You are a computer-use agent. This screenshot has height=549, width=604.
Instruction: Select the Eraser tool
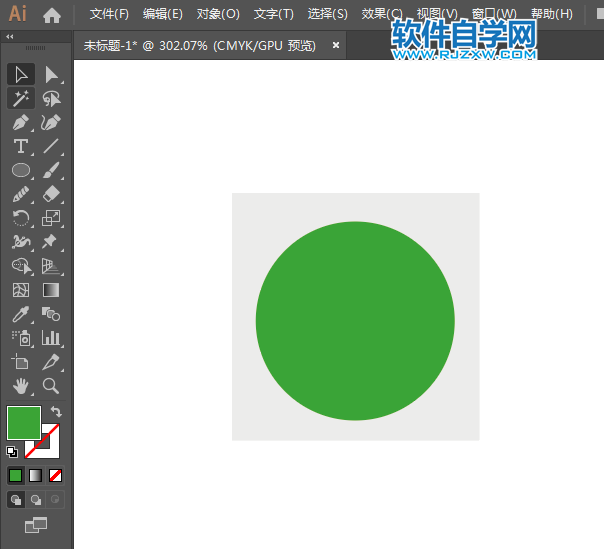(51, 194)
